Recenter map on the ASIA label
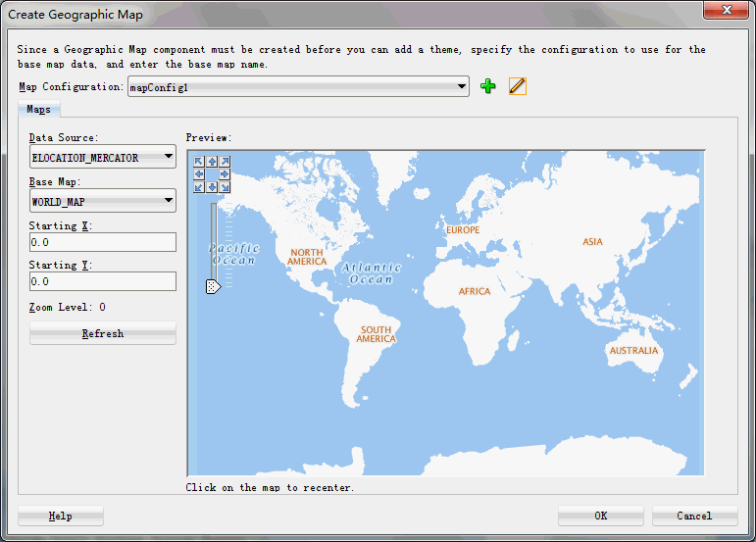 (x=592, y=242)
